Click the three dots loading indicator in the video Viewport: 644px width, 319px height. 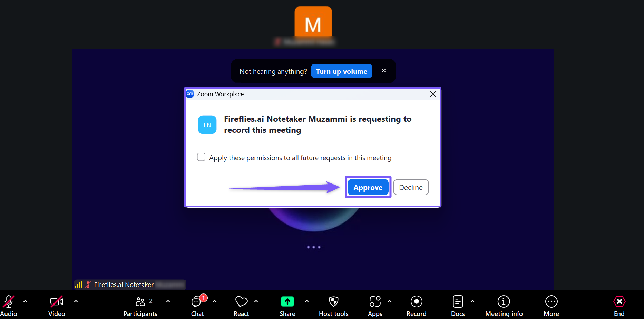point(314,247)
